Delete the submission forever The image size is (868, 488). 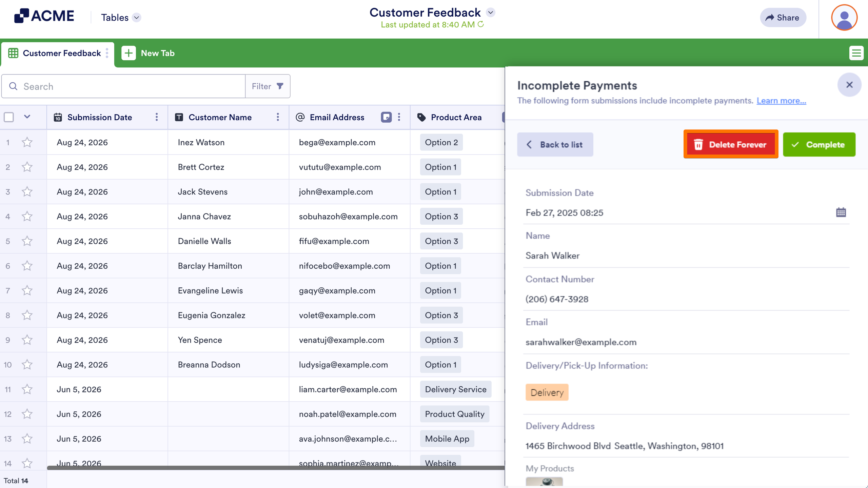point(731,145)
